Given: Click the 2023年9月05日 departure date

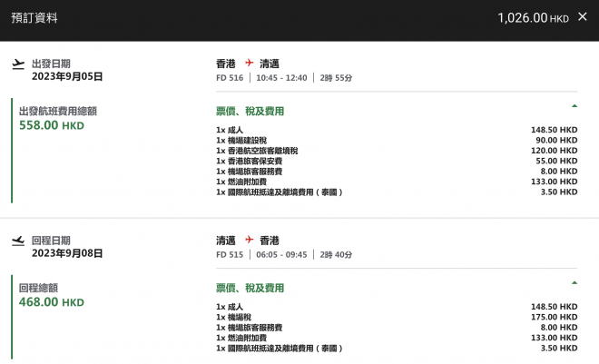Looking at the screenshot, I should coord(67,76).
